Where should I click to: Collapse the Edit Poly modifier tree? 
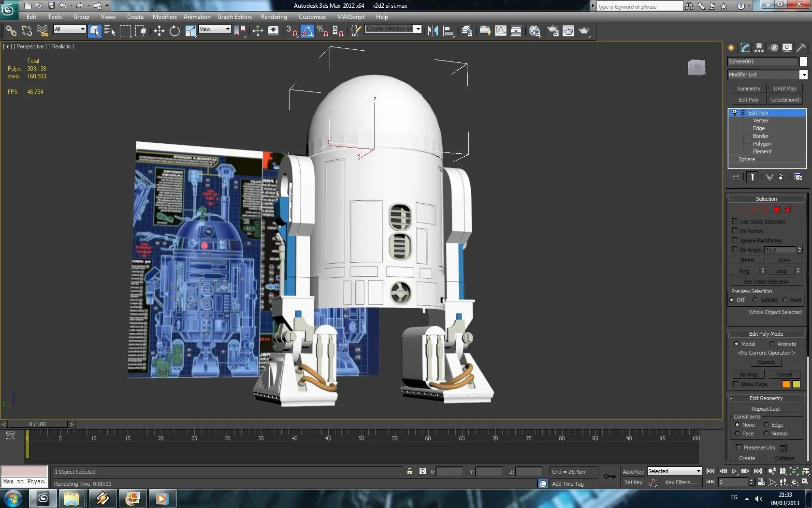(x=743, y=113)
